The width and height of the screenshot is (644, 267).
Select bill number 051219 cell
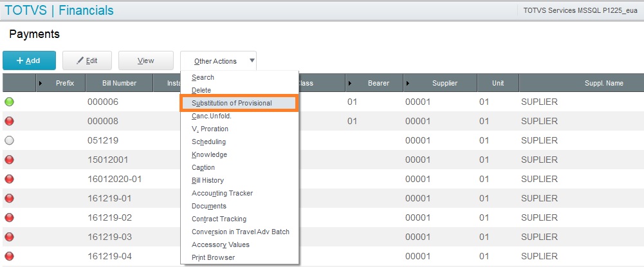(103, 140)
